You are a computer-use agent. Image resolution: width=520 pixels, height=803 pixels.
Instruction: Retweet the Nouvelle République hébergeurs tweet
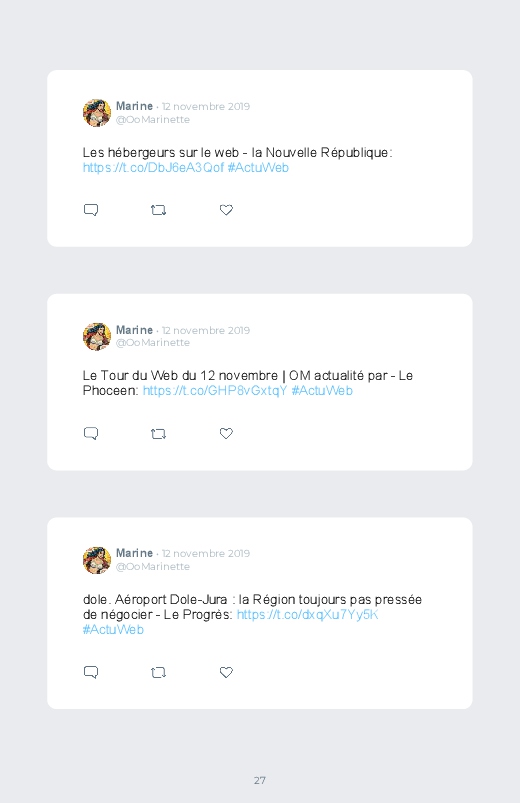(158, 210)
